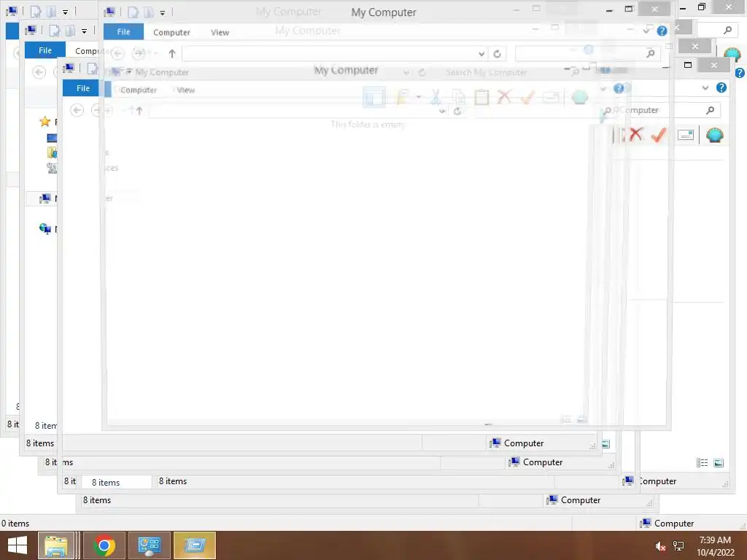Click the faded teal shell icon near Paste
This screenshot has height=560, width=747.
579,97
